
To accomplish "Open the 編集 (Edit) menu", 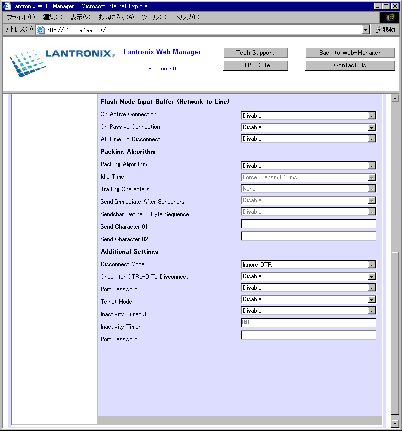I will coord(53,17).
